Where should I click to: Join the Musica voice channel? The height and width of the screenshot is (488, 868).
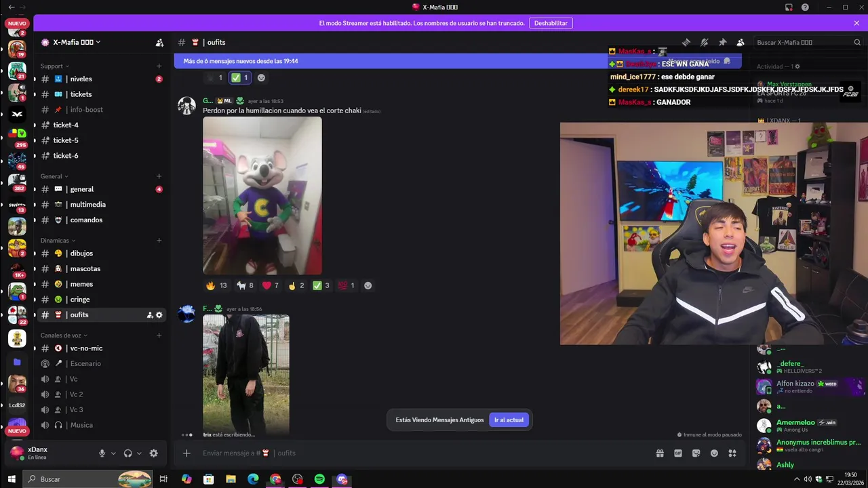coord(102,425)
